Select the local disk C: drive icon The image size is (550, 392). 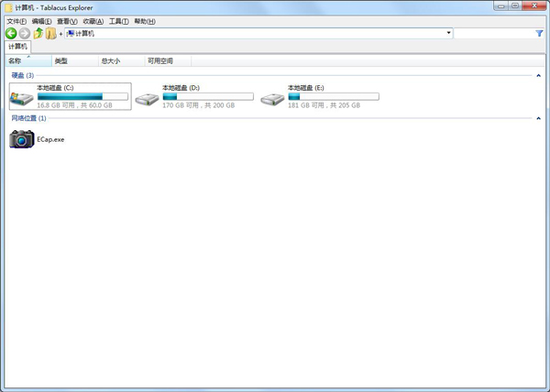pyautogui.click(x=21, y=97)
